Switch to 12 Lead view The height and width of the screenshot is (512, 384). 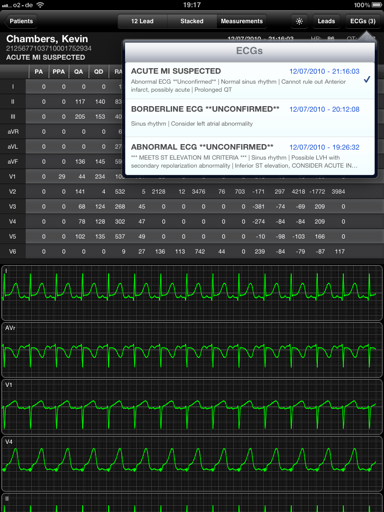142,21
